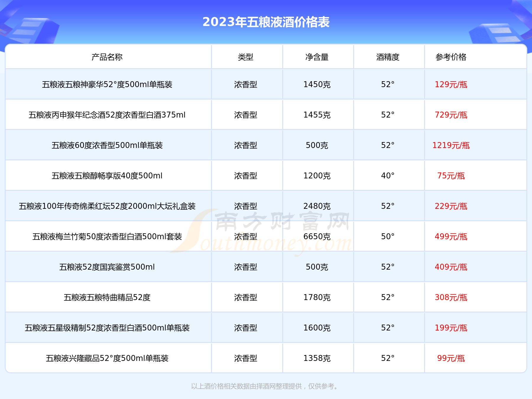Click price 1219元/瓶
532x399 pixels.
point(451,145)
